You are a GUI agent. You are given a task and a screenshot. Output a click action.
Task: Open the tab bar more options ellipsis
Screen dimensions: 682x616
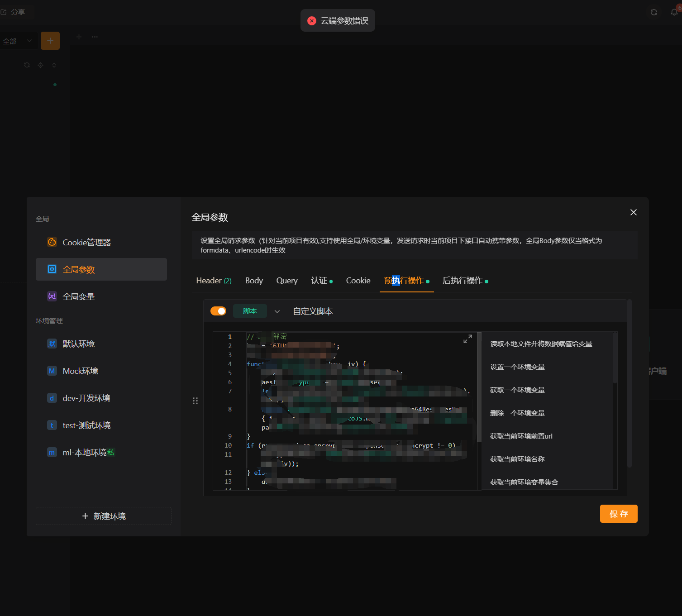[95, 37]
